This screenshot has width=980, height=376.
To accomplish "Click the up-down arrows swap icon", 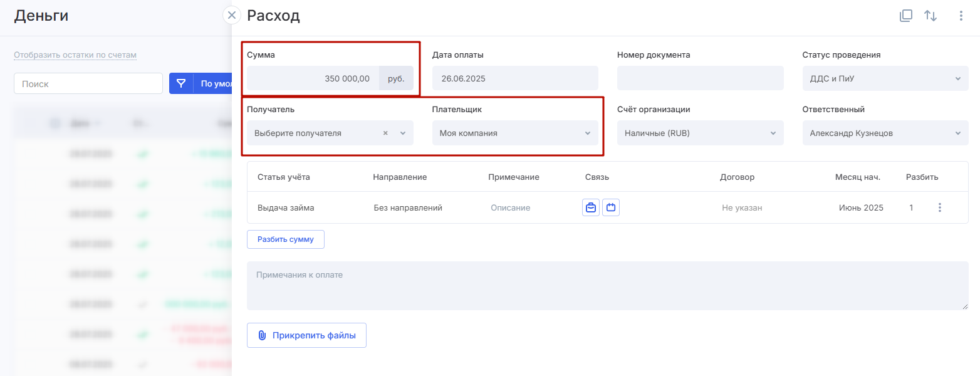I will tap(930, 16).
